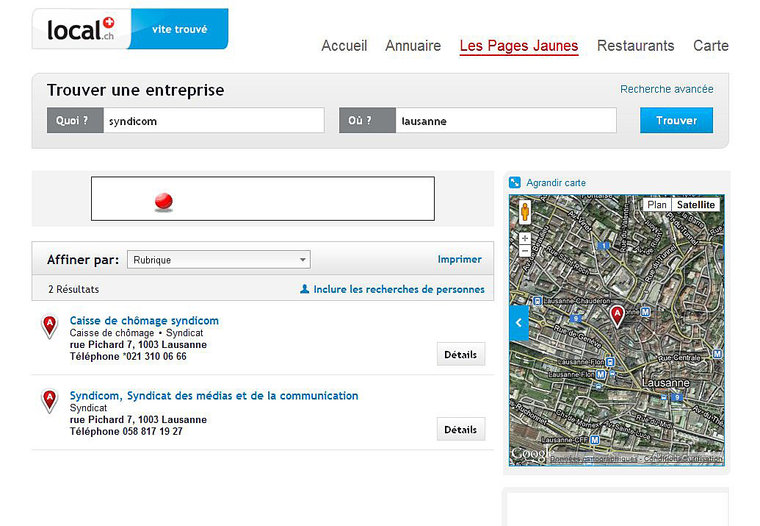The height and width of the screenshot is (526, 760).
Task: Click the blue left-arrow map panel toggle
Action: (x=519, y=323)
